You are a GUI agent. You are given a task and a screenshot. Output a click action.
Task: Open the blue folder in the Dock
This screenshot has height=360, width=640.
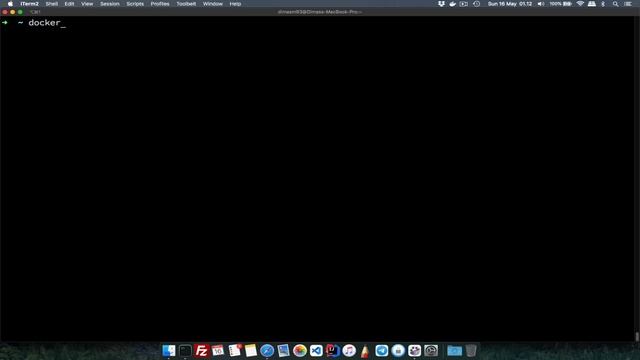(454, 350)
